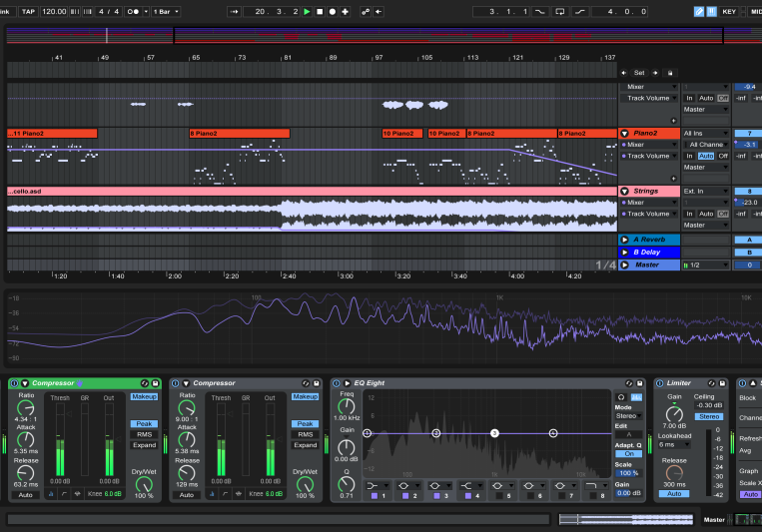The height and width of the screenshot is (532, 762).
Task: Click the Re-enable Automation back arrow
Action: click(379, 12)
